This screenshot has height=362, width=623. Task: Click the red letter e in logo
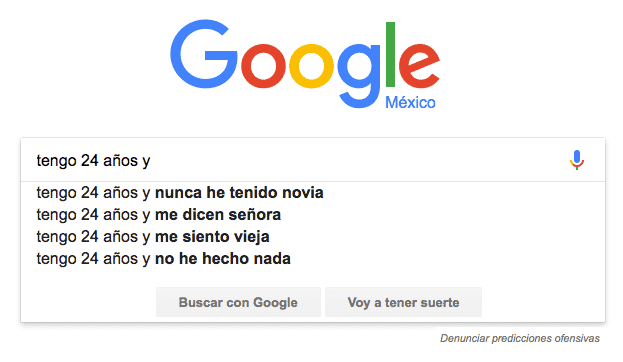click(x=419, y=66)
